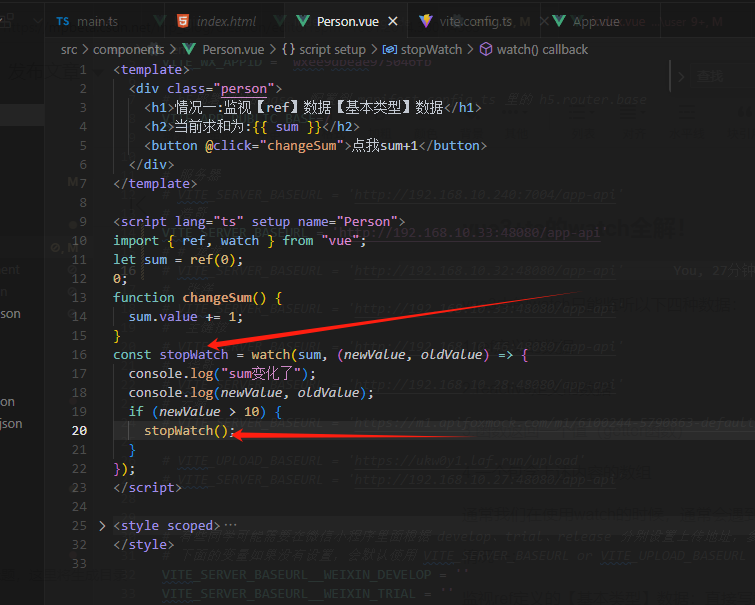Close the Person.vue tab
Image resolution: width=755 pixels, height=605 pixels.
(393, 21)
